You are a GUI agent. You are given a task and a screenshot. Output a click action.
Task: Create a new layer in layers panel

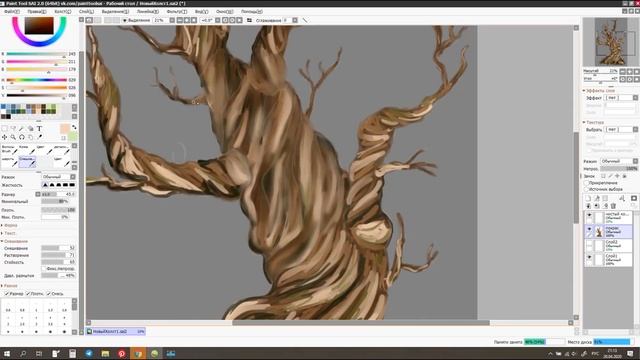tap(588, 198)
